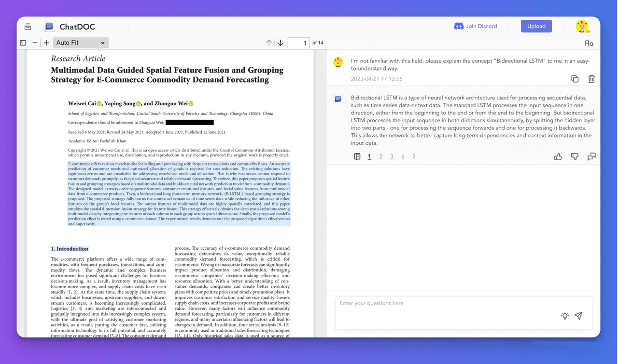Toggle the PDF sidebar panel icon
The image size is (618, 364).
point(23,43)
